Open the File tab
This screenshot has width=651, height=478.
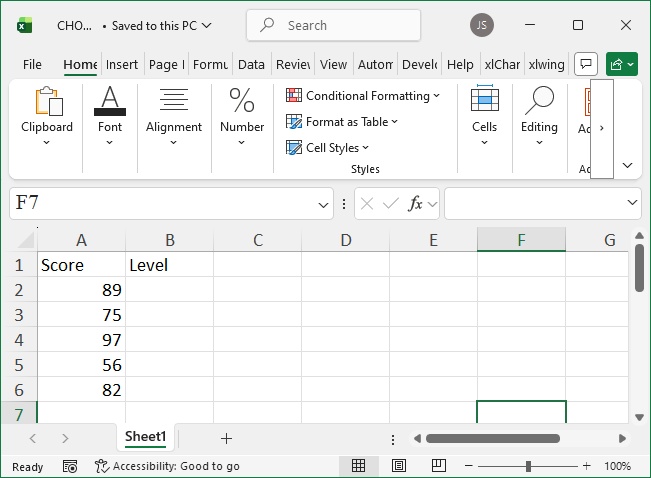pyautogui.click(x=32, y=65)
